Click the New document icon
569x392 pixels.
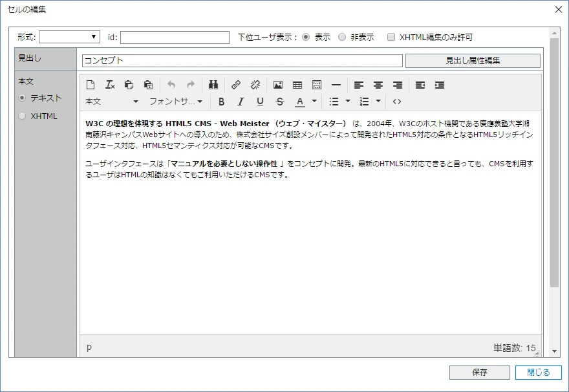click(x=91, y=85)
